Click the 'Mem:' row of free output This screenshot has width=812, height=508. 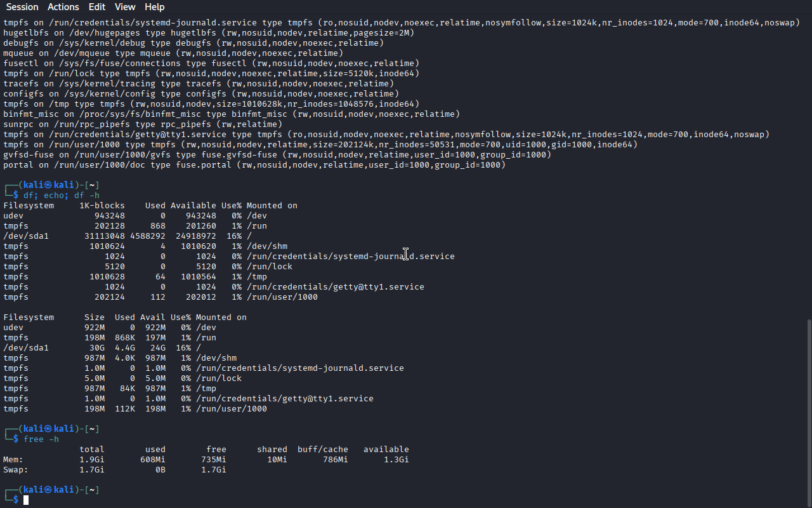[x=206, y=460]
